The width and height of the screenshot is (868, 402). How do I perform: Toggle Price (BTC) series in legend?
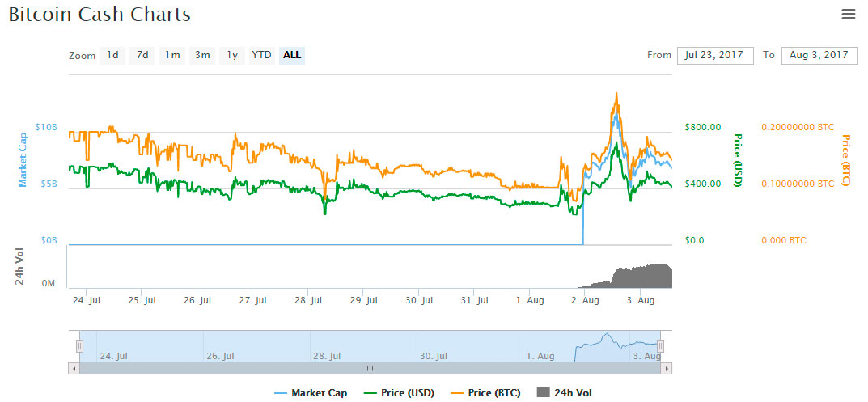point(485,393)
